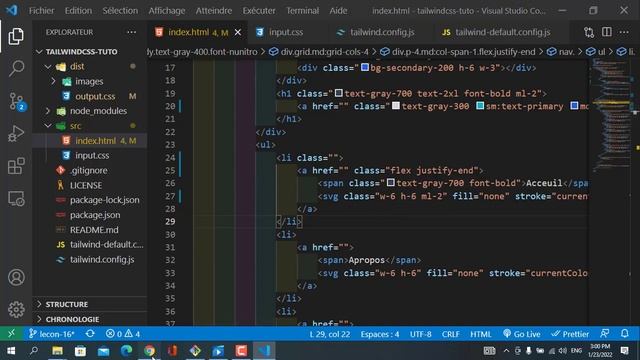Close the index.html tab
This screenshot has width=640, height=360.
click(x=238, y=32)
